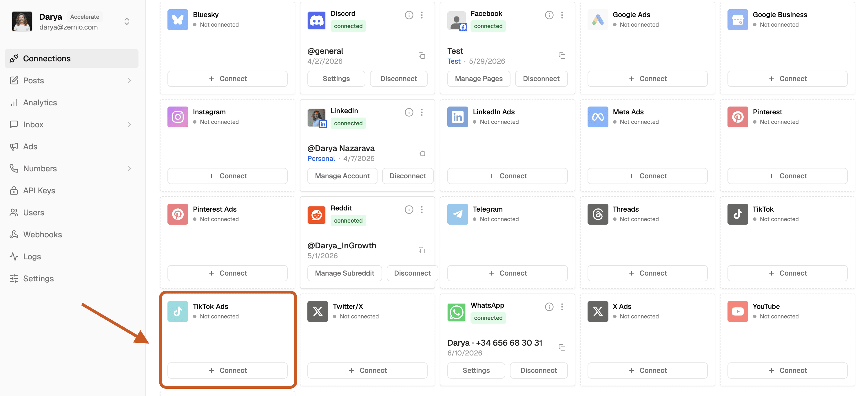The height and width of the screenshot is (396, 868).
Task: Open Settings for the WhatsApp connection
Action: [476, 371]
